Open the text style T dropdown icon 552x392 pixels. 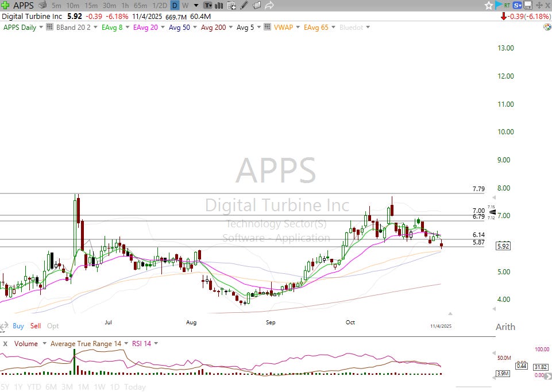[208, 5]
